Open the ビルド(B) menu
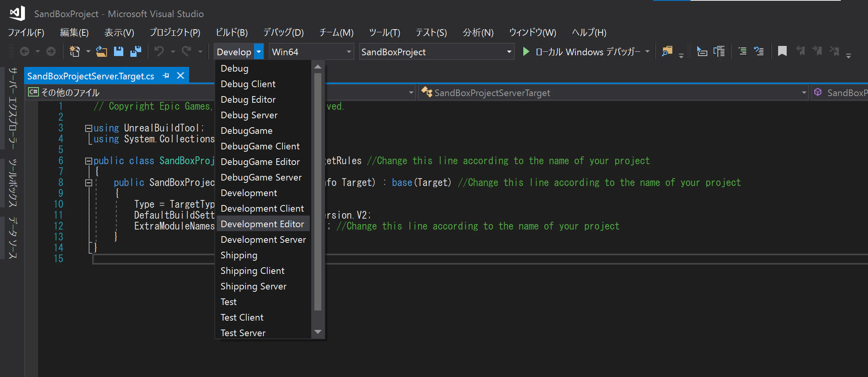Image resolution: width=868 pixels, height=377 pixels. click(x=232, y=33)
